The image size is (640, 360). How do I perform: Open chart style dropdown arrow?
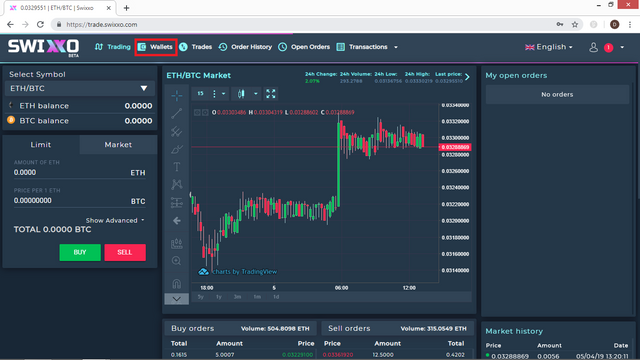coord(256,94)
